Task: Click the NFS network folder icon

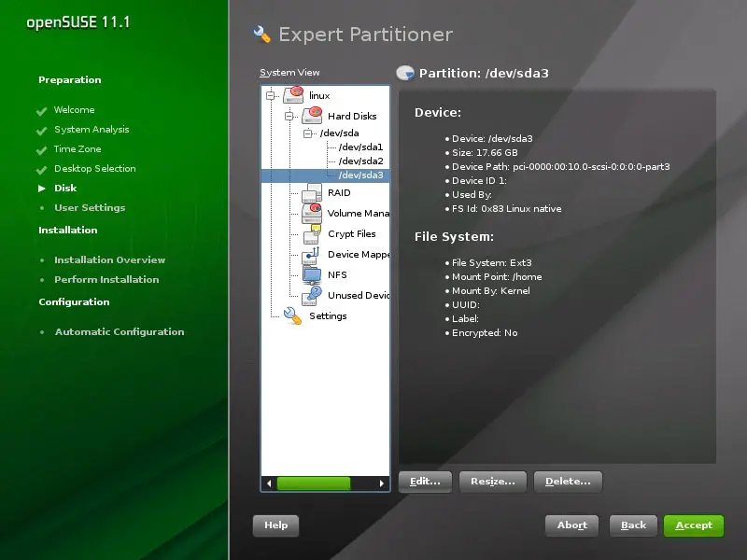Action: [x=312, y=274]
